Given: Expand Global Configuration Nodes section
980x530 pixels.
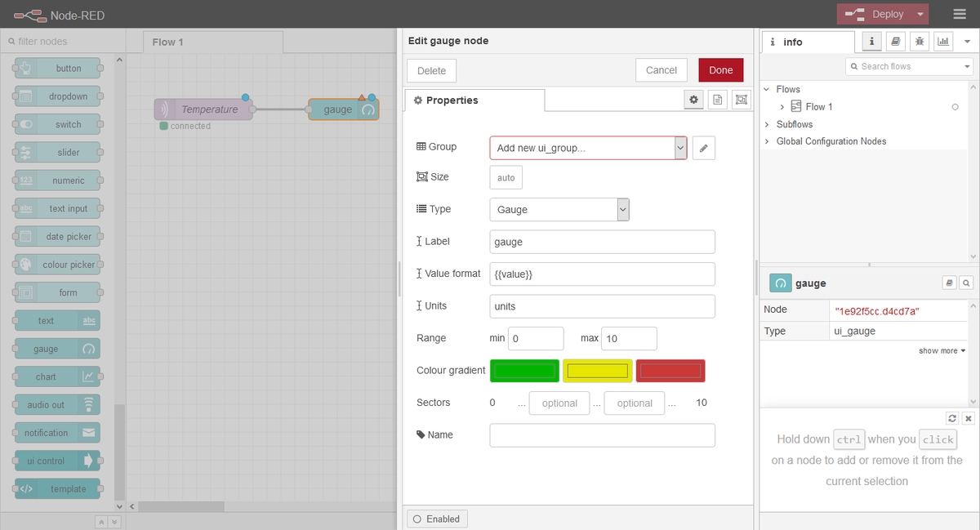Looking at the screenshot, I should 767,141.
